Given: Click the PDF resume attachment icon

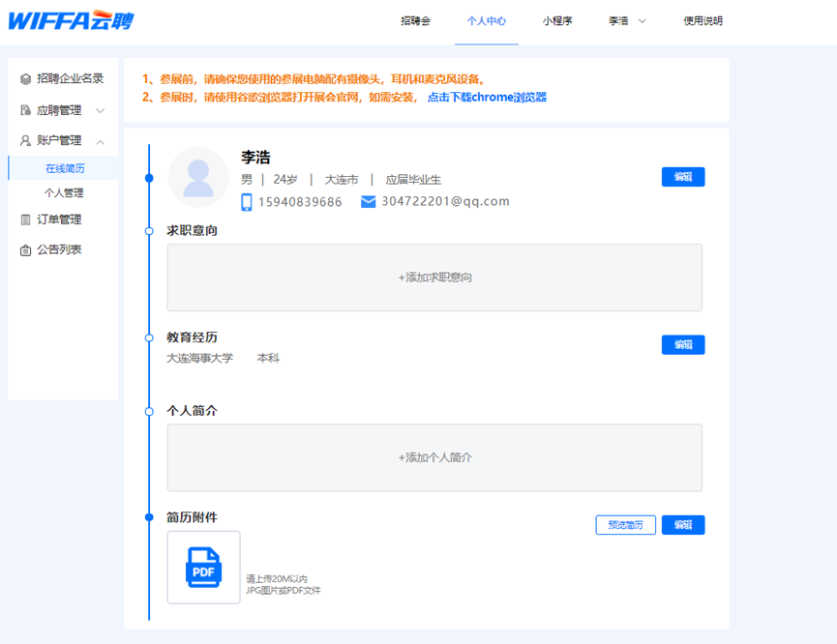Looking at the screenshot, I should [x=203, y=567].
